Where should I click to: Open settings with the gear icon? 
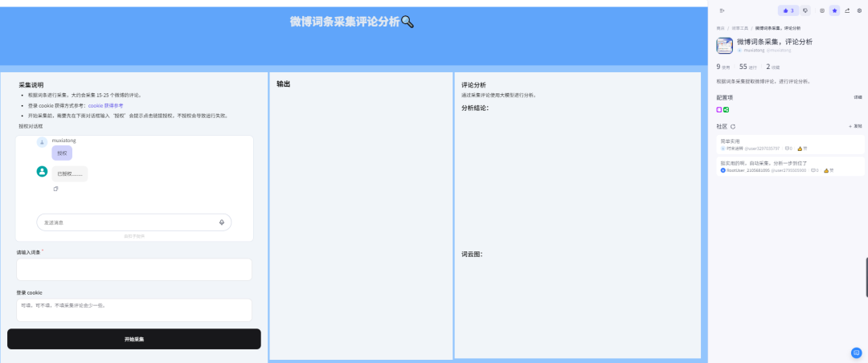[859, 10]
